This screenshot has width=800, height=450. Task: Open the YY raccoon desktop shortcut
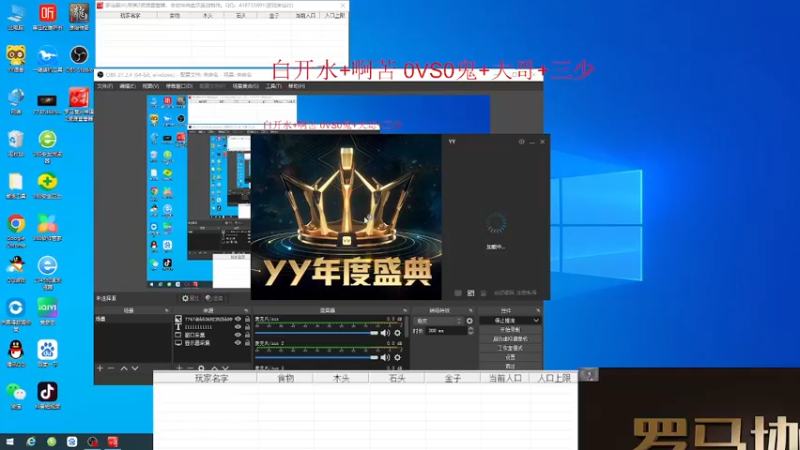click(16, 58)
